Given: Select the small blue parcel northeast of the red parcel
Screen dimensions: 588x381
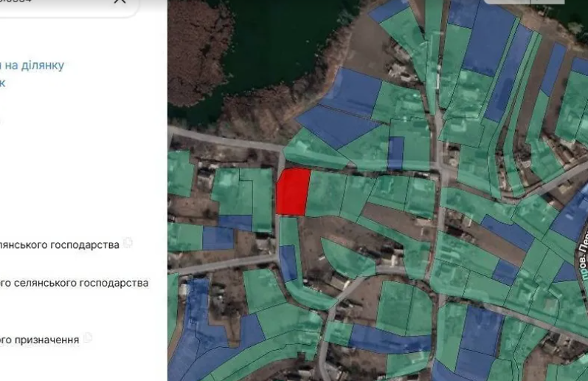Looking at the screenshot, I should [396, 153].
